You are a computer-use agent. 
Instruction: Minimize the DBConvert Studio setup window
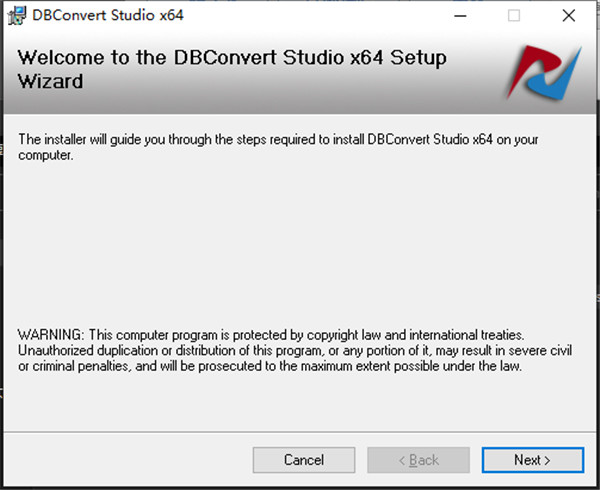pos(460,16)
